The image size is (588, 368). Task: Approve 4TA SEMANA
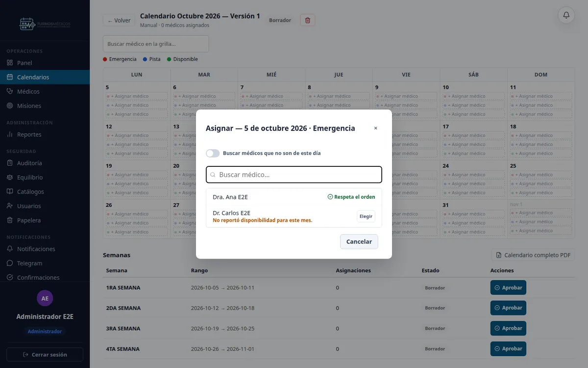point(508,349)
